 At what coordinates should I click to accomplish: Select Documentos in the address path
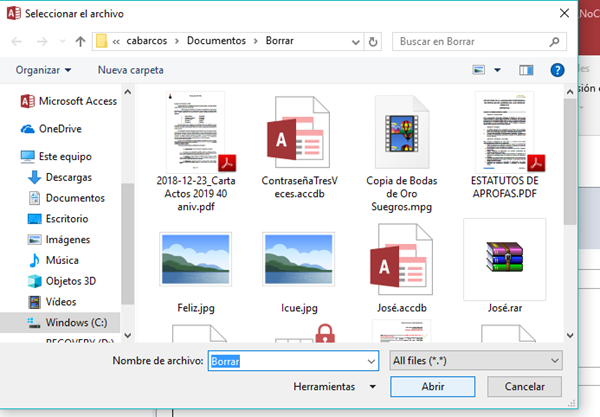[x=216, y=41]
